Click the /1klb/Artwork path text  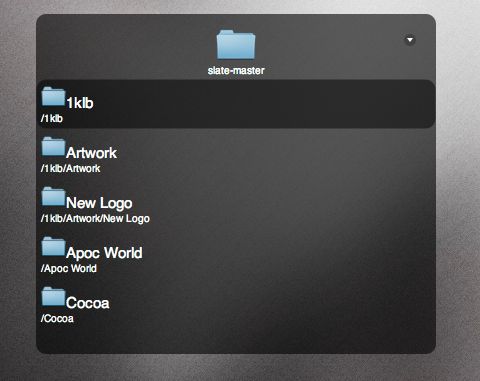(x=70, y=168)
